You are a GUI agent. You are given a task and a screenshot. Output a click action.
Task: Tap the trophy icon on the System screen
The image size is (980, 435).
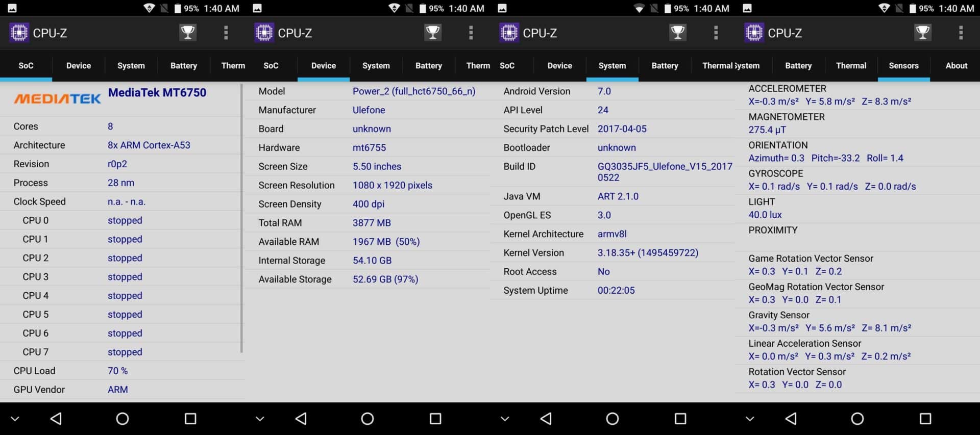(x=678, y=33)
